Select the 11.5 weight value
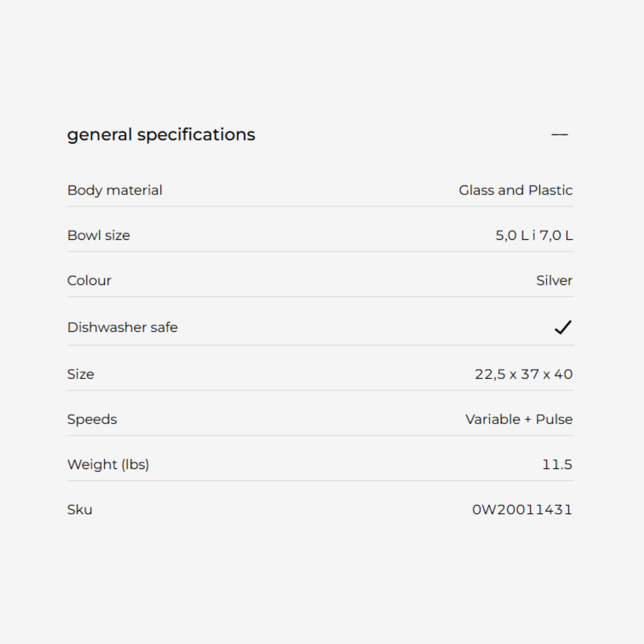This screenshot has height=644, width=644. pos(557,465)
